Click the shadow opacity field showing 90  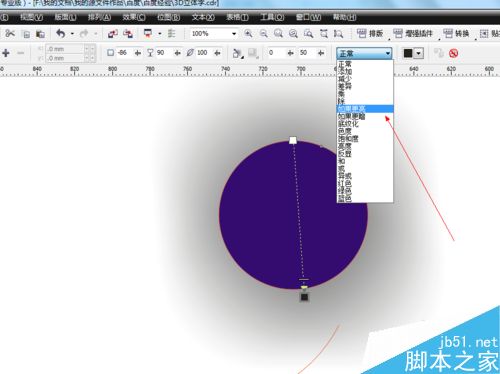pyautogui.click(x=163, y=53)
